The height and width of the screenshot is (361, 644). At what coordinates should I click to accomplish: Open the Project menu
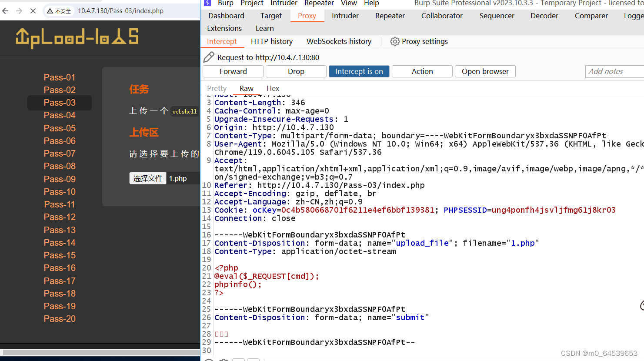(252, 3)
